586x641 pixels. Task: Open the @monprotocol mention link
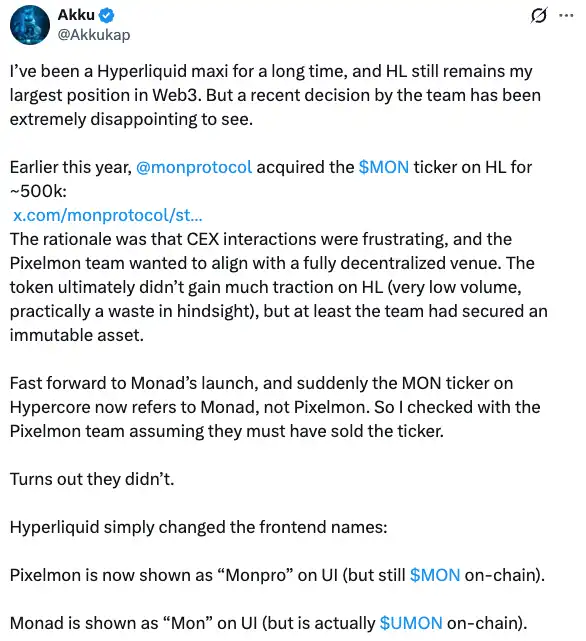(194, 167)
